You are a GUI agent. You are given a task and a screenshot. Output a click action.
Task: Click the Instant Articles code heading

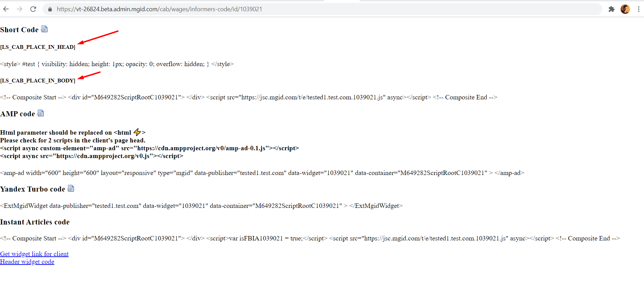point(35,222)
